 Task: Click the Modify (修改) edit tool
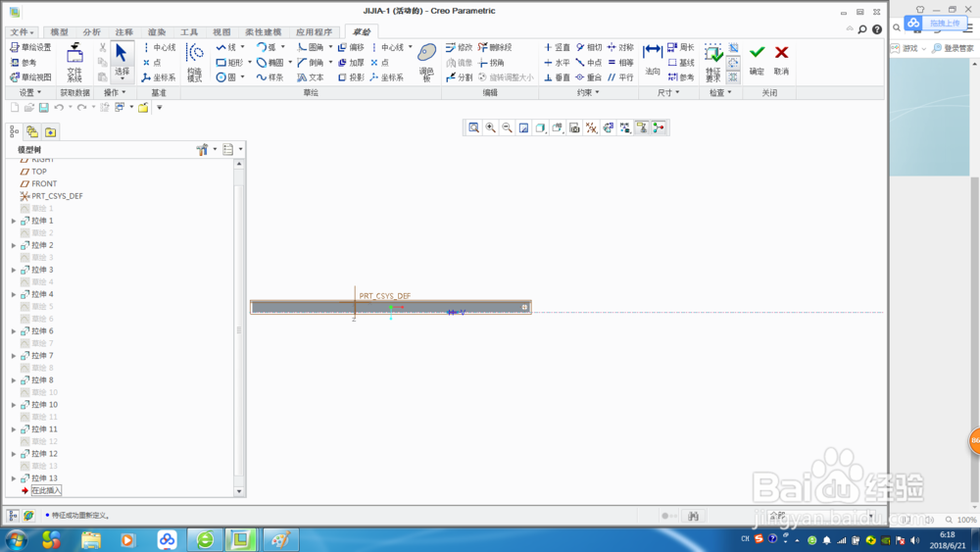tap(460, 47)
